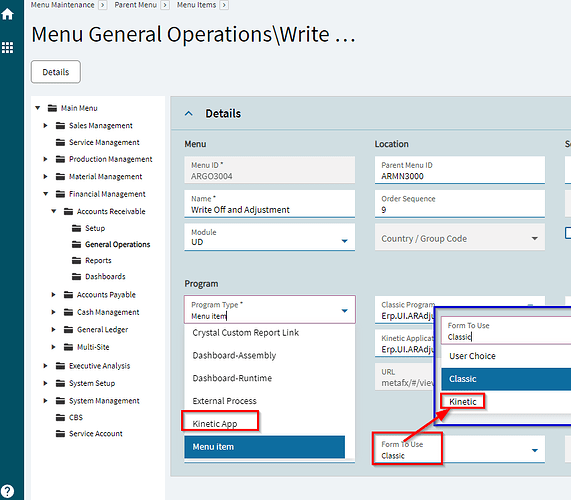
Task: Select Kinetic in Form To Use list
Action: click(x=462, y=402)
